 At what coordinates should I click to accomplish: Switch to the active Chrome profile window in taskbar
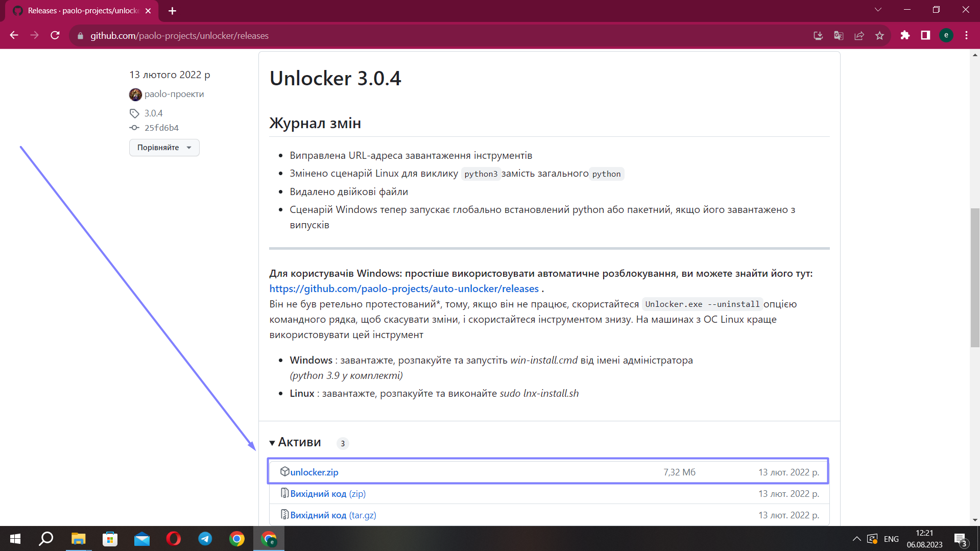tap(269, 539)
